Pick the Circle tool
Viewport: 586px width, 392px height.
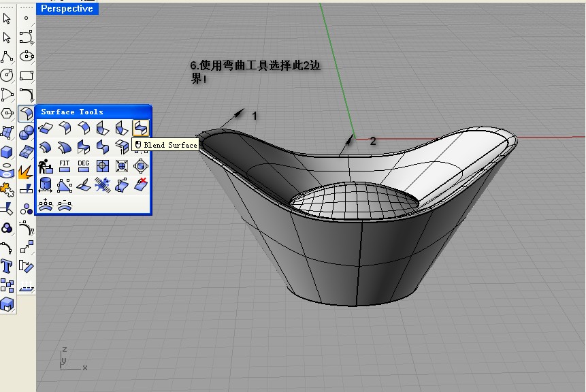7,76
